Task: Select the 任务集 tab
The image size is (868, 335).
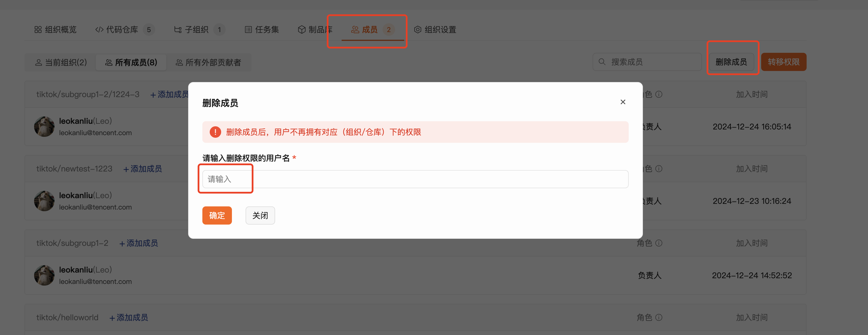Action: tap(262, 30)
